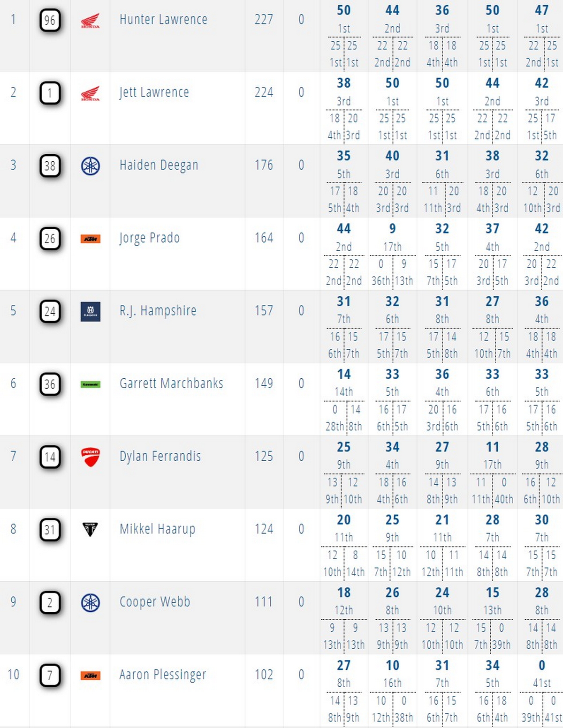Click Jorge Prado's KTM logo
Viewport: 563px width, 728px height.
(90, 239)
